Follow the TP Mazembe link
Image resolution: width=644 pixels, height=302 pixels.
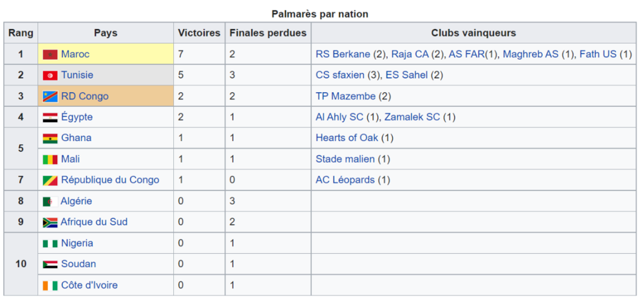point(345,96)
